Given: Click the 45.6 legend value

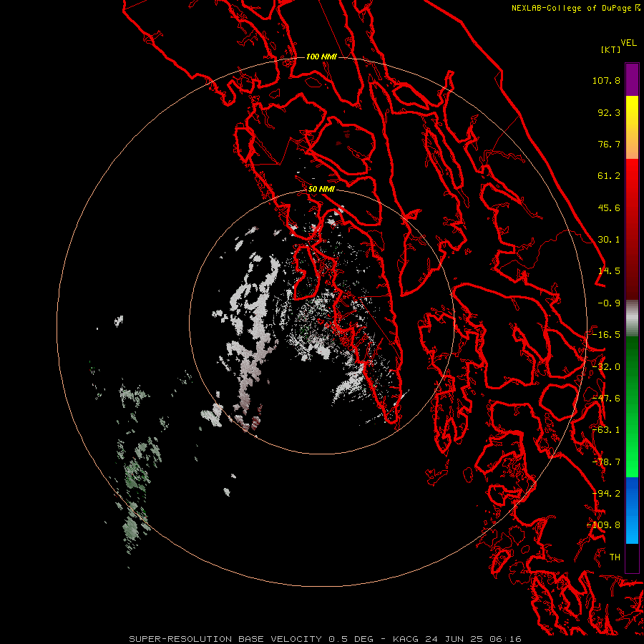Looking at the screenshot, I should coord(609,208).
